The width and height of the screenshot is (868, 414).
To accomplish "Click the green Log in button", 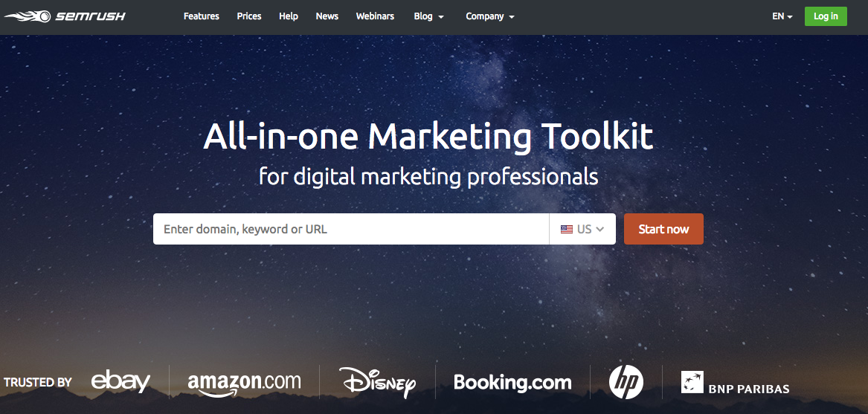I will point(826,16).
